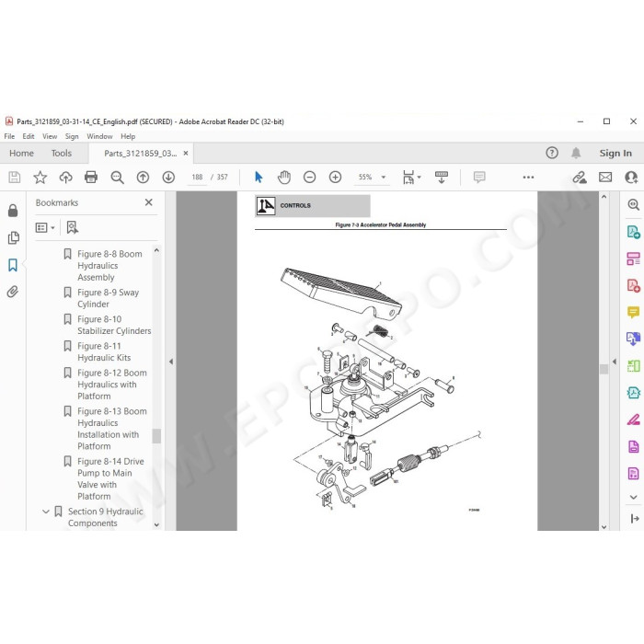Open attachments paperclip panel

[x=13, y=292]
